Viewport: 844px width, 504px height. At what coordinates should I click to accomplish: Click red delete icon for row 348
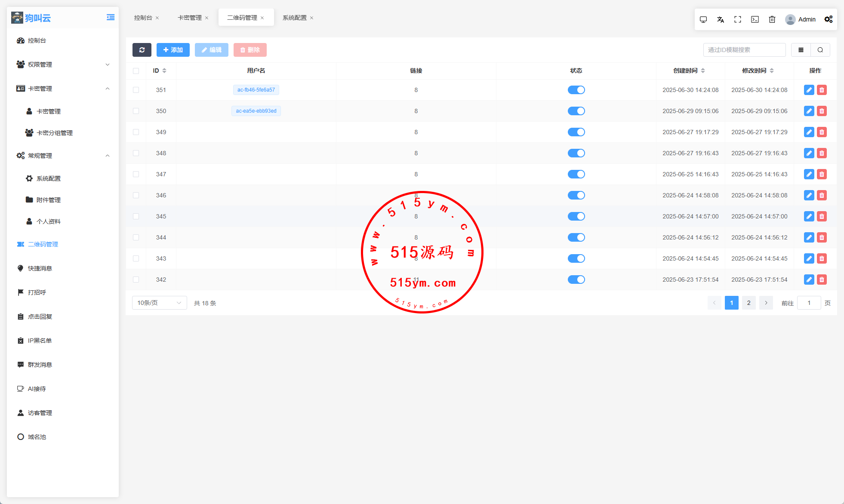[x=822, y=153]
